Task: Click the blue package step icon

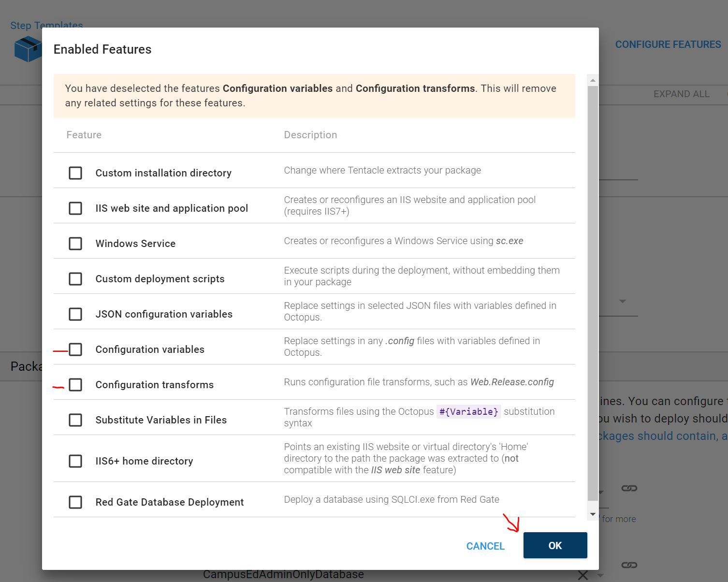Action: coord(28,49)
